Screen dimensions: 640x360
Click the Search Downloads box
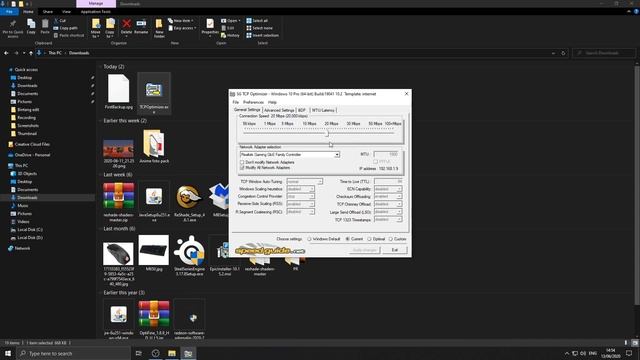(604, 53)
